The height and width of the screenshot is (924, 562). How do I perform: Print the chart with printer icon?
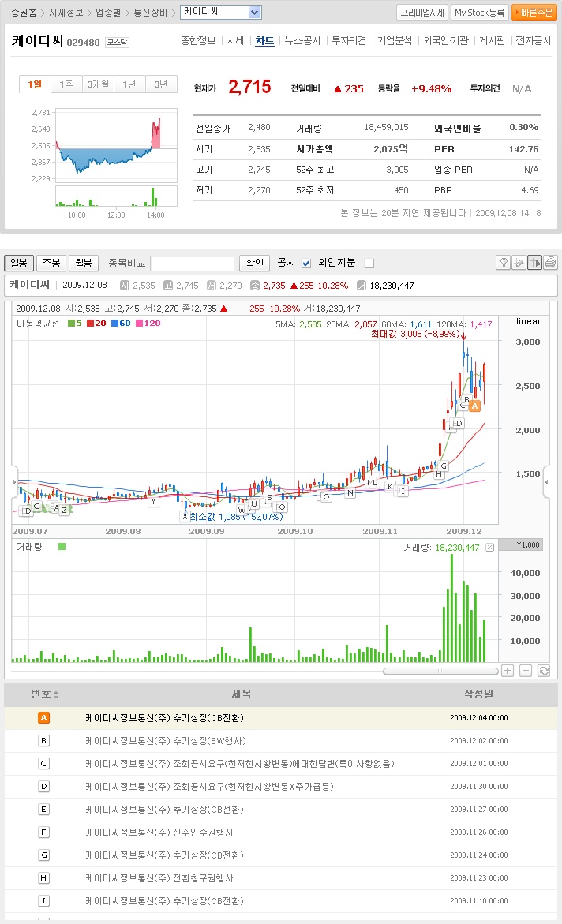550,262
